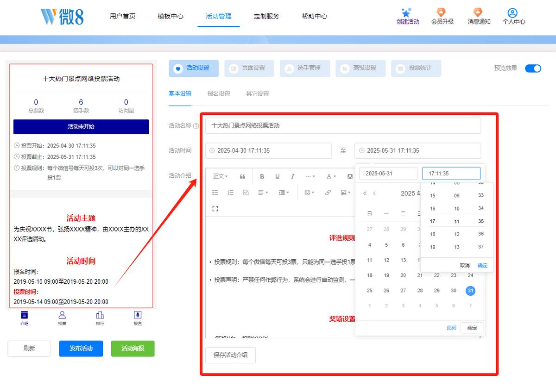Viewport: 556px width, 392px height.
Task: Click the green 活动海报 button
Action: click(x=133, y=348)
